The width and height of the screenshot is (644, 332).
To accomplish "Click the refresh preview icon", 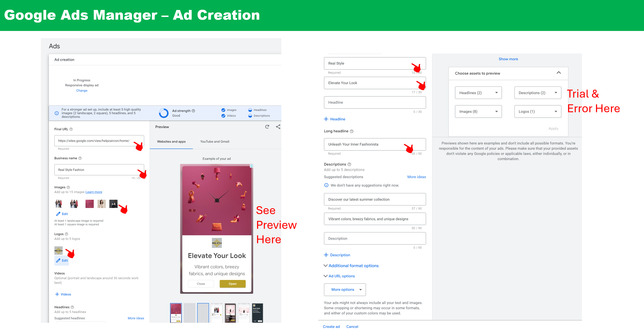I will click(x=267, y=127).
